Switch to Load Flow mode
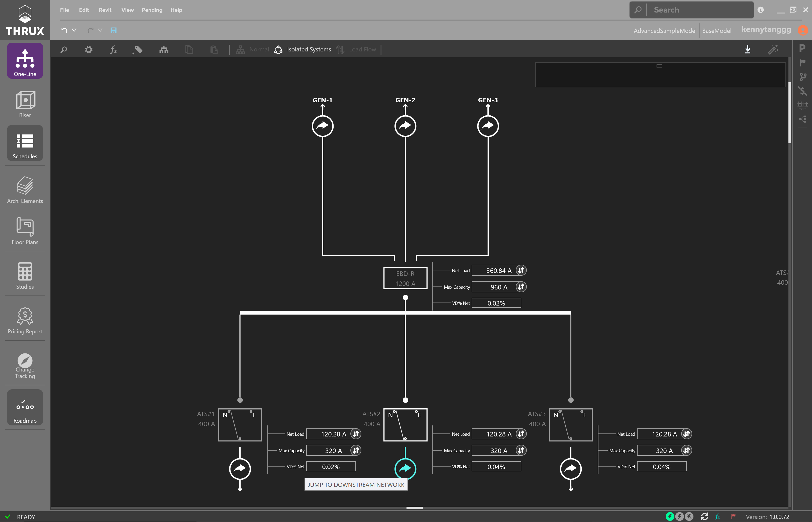812x522 pixels. (356, 49)
